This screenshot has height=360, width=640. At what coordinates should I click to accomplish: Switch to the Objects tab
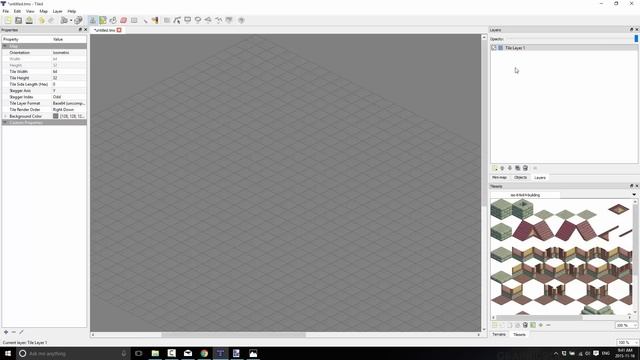(x=520, y=178)
